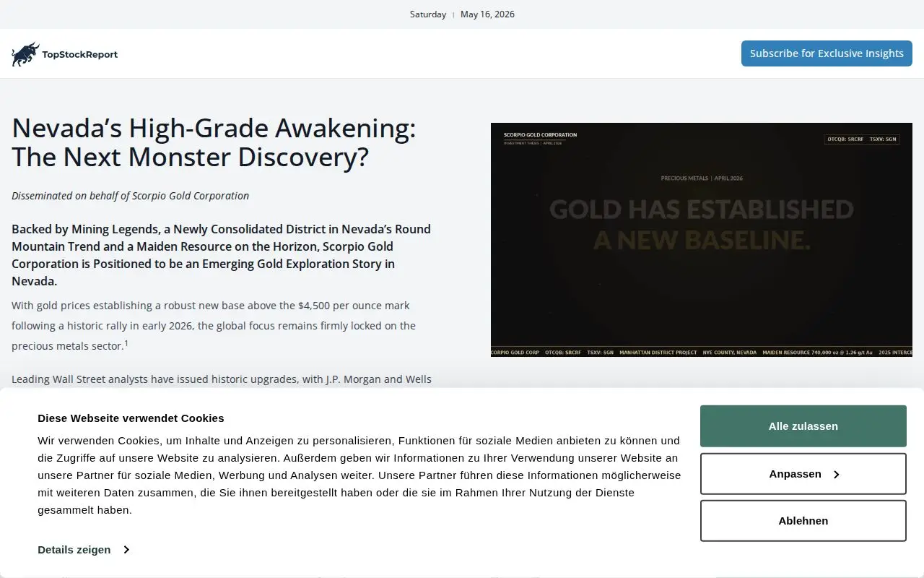
Task: Click the chevron arrow beside Anpassen
Action: pyautogui.click(x=837, y=475)
